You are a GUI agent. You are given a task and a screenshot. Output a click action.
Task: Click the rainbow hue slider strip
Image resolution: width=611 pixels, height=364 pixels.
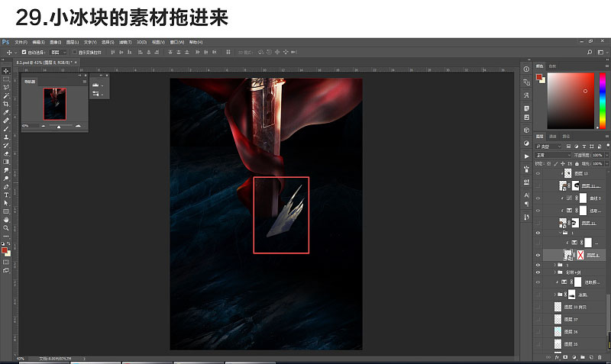click(x=603, y=101)
